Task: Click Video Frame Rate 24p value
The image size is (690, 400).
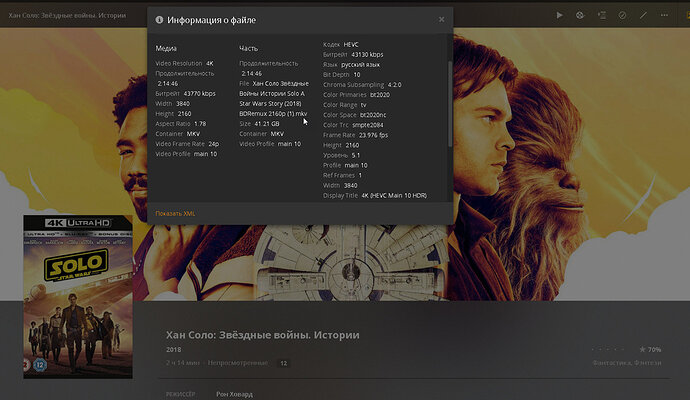Action: coord(213,144)
